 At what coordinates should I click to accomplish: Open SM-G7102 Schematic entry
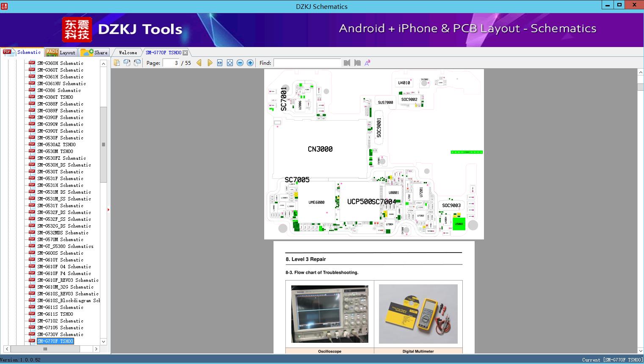click(60, 321)
